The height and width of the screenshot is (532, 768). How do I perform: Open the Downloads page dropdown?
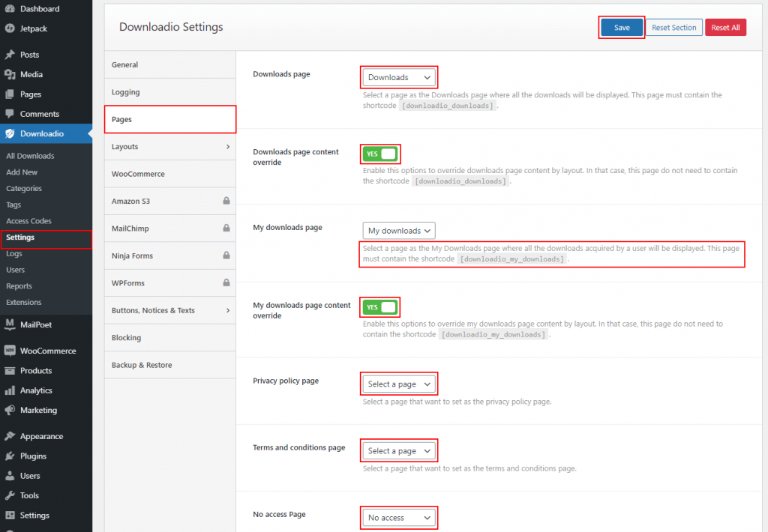(x=399, y=77)
